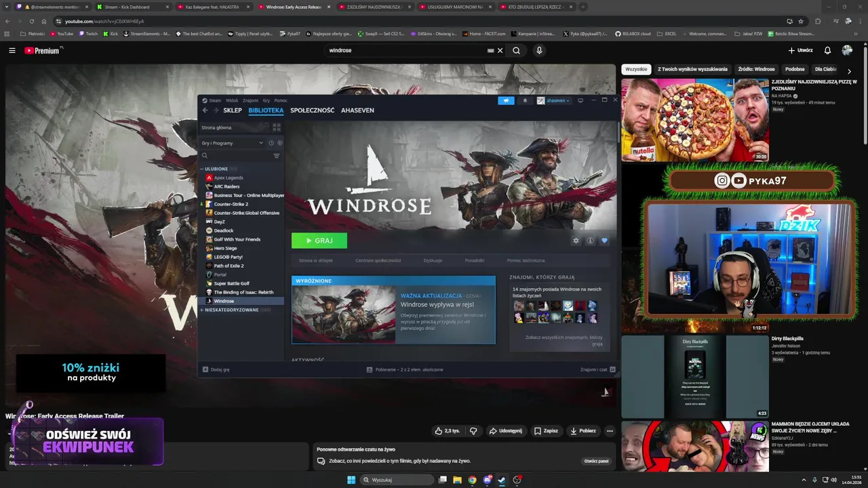Click the Pobierz download button under video
The height and width of the screenshot is (488, 868).
click(x=583, y=430)
